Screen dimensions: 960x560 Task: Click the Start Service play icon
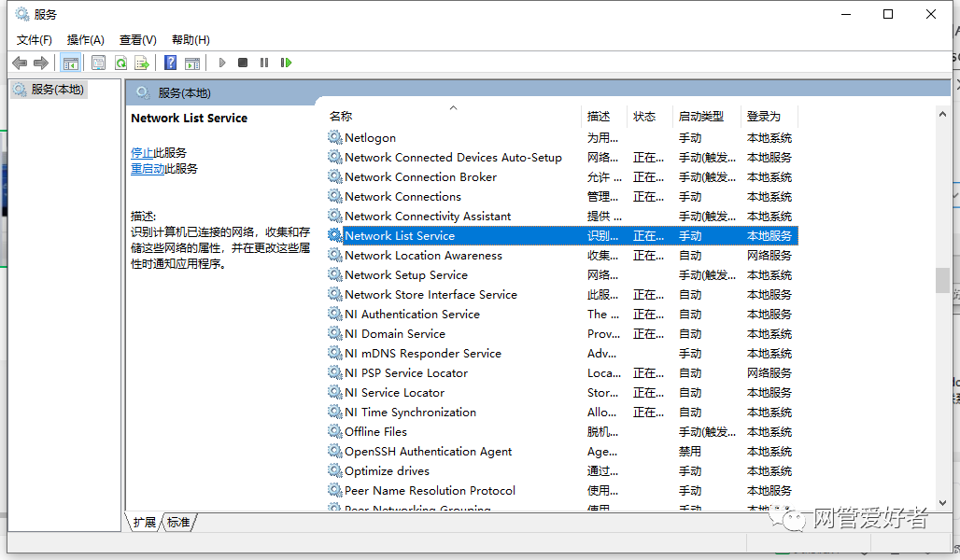(x=222, y=63)
